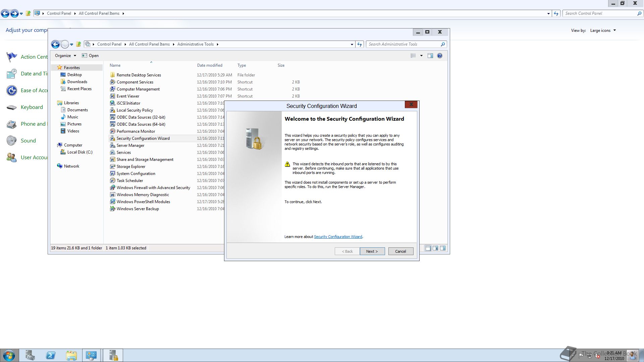The width and height of the screenshot is (644, 362).
Task: Select the Server Manager shortcut icon
Action: (x=113, y=145)
